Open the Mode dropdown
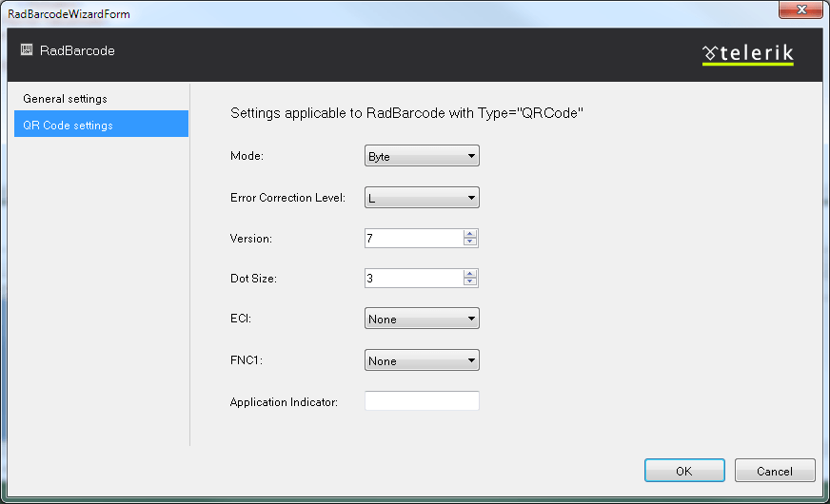This screenshot has height=504, width=830. (422, 156)
